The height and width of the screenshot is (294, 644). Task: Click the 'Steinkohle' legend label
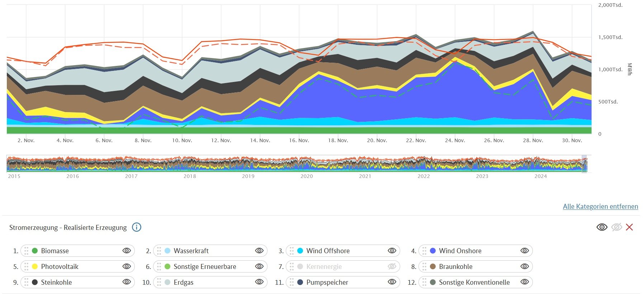tap(57, 283)
